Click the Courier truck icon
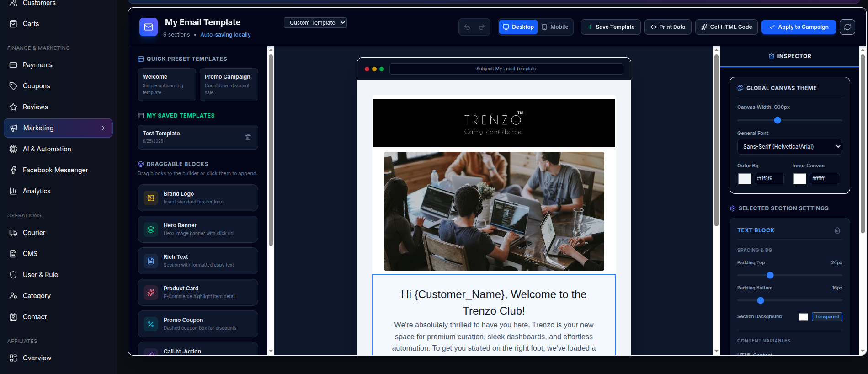This screenshot has width=868, height=374. (13, 233)
